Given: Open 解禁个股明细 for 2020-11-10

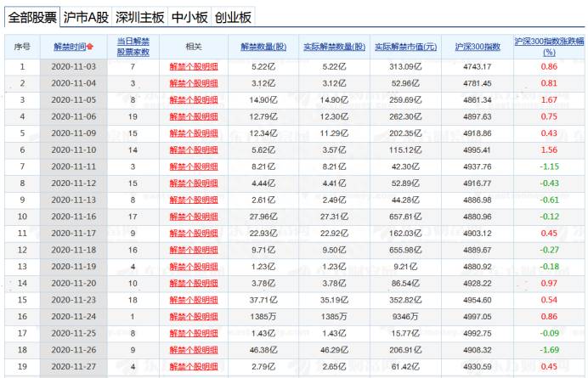Looking at the screenshot, I should (194, 150).
